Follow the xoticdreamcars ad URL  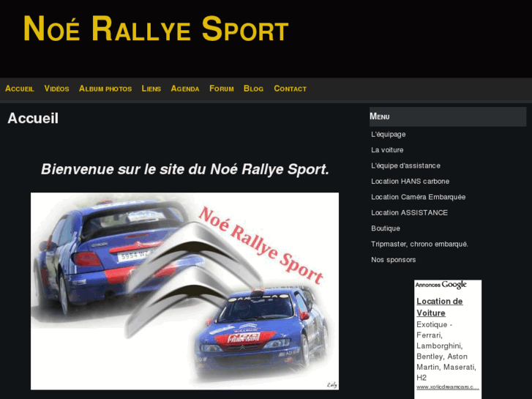(x=448, y=387)
